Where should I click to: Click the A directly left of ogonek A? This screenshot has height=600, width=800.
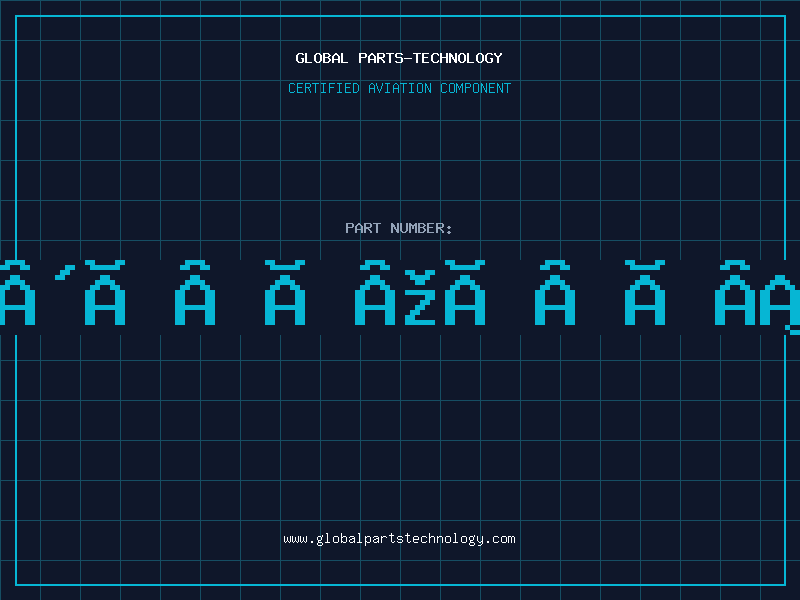coord(735,300)
